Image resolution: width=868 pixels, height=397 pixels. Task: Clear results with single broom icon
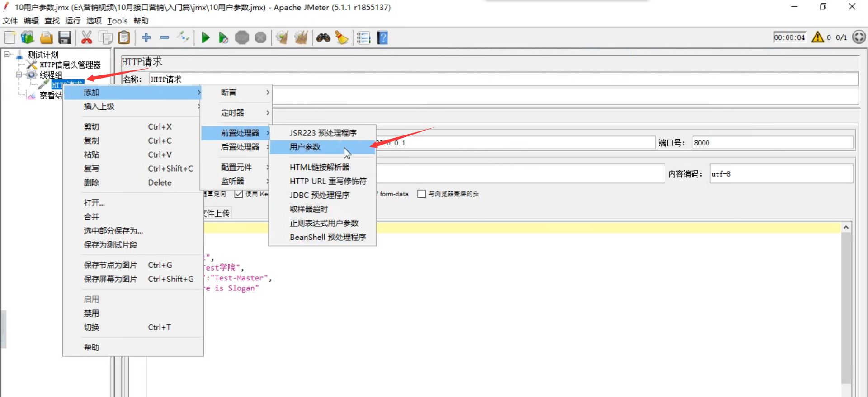pos(282,37)
